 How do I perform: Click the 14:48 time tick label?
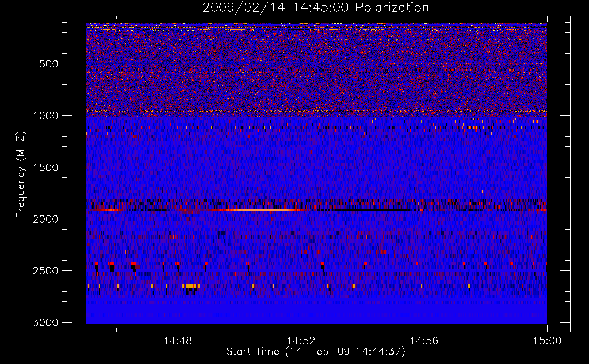pos(178,341)
